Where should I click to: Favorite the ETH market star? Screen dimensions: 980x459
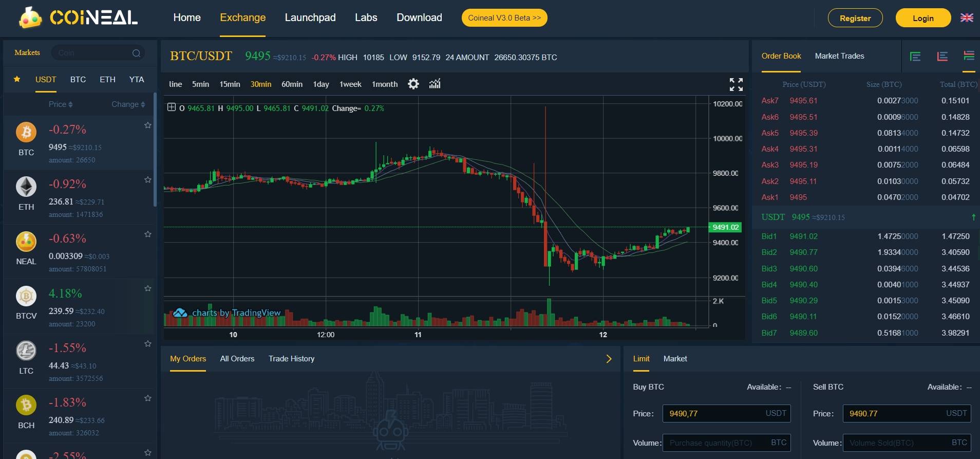click(x=148, y=179)
